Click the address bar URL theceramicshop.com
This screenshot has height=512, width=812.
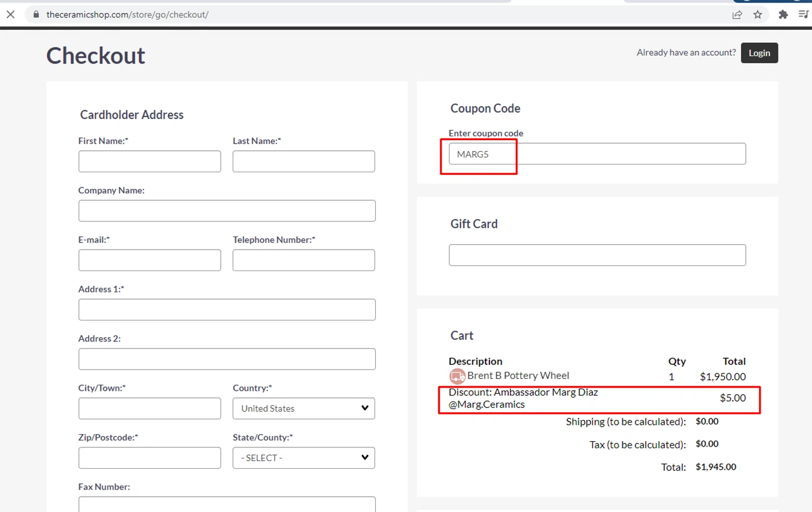[127, 15]
